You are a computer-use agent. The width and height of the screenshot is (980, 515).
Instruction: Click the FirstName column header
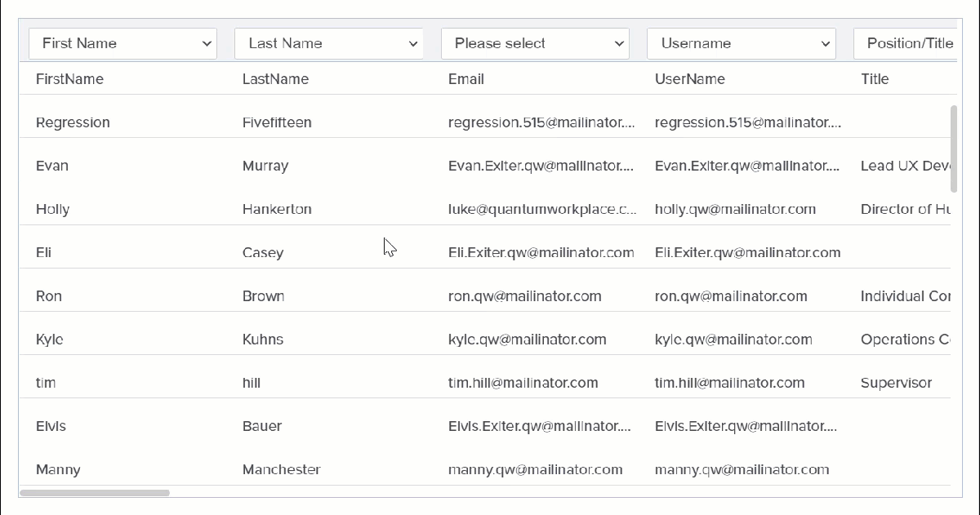click(69, 78)
